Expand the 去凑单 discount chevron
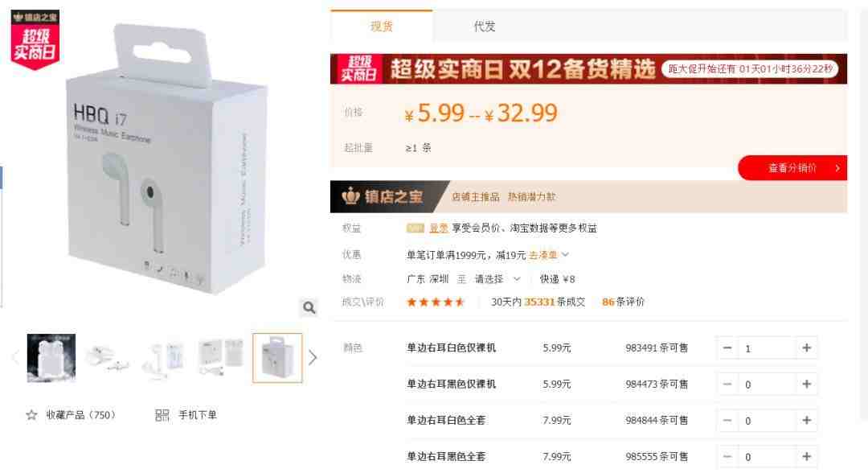The image size is (868, 473). (565, 255)
